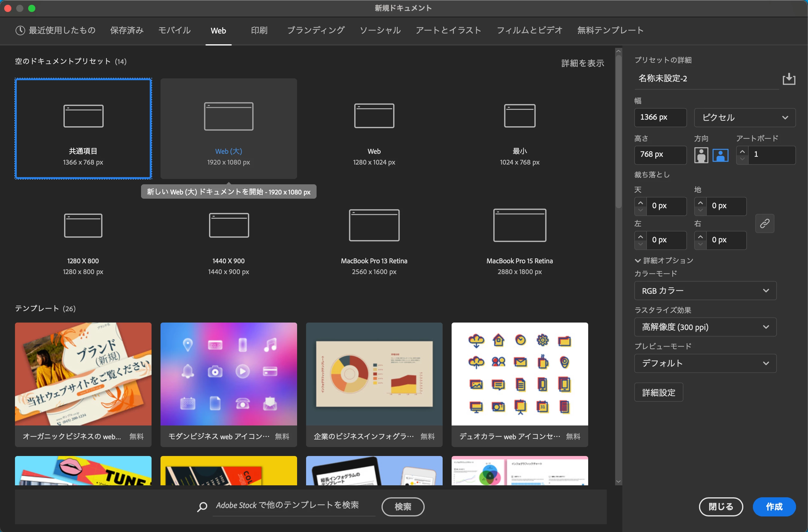Click the 詳細設定 button
The image size is (808, 532).
(x=658, y=393)
